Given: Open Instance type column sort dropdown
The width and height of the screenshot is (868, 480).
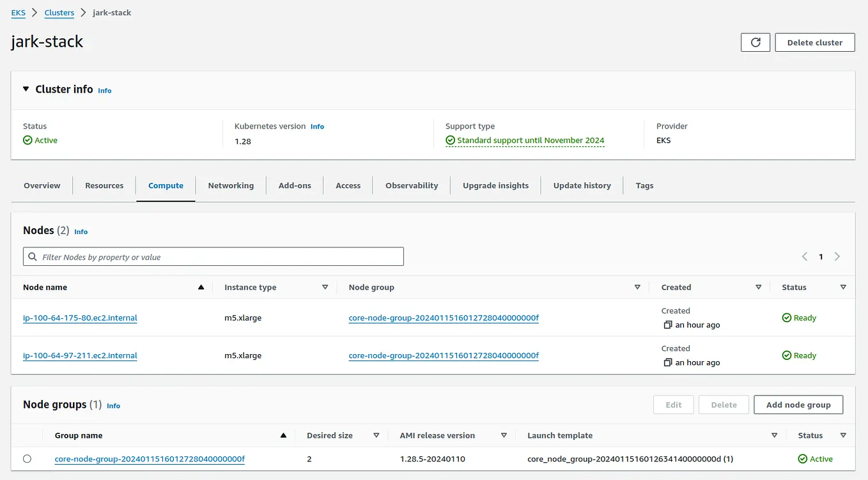Looking at the screenshot, I should (x=325, y=287).
